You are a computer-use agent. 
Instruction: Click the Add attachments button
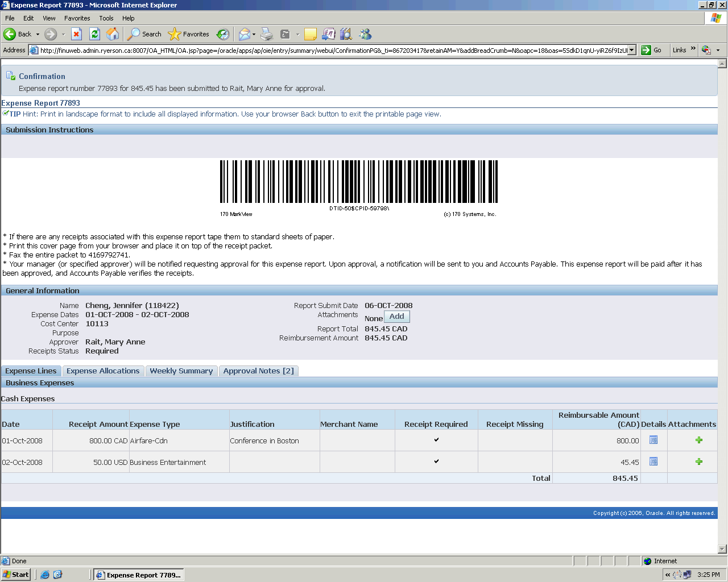[397, 317]
